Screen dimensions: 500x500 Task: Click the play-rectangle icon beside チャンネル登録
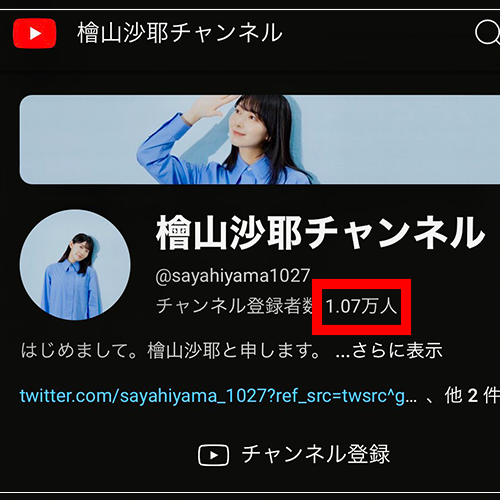[x=213, y=455]
